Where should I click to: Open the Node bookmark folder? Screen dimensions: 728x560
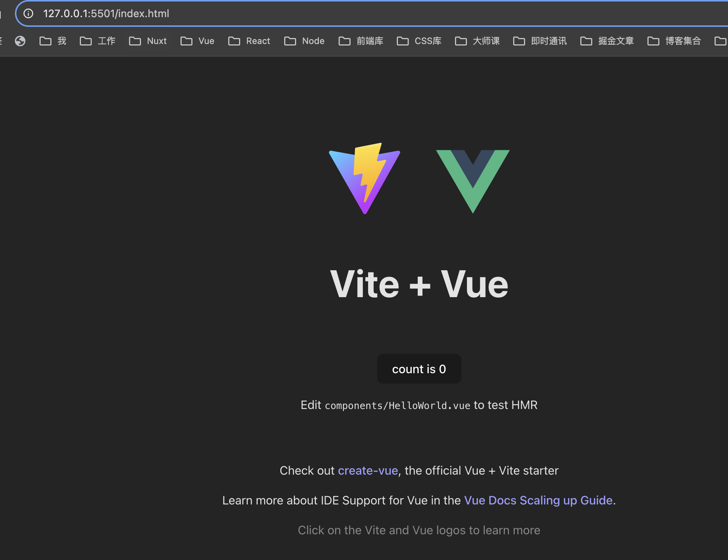(x=304, y=41)
